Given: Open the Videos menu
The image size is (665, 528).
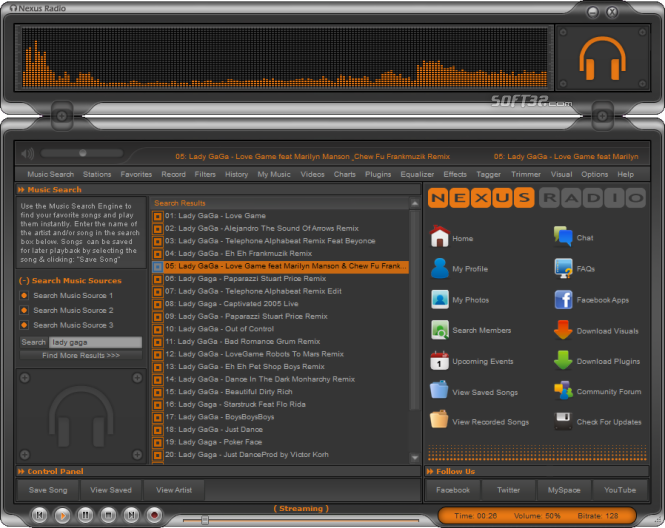Looking at the screenshot, I should click(x=313, y=174).
